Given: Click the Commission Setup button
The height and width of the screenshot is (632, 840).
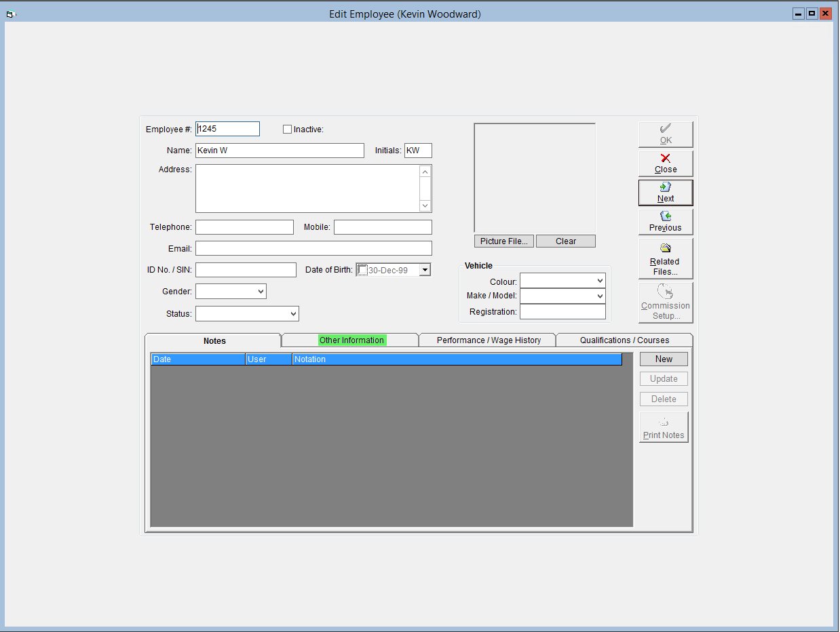Looking at the screenshot, I should point(666,302).
